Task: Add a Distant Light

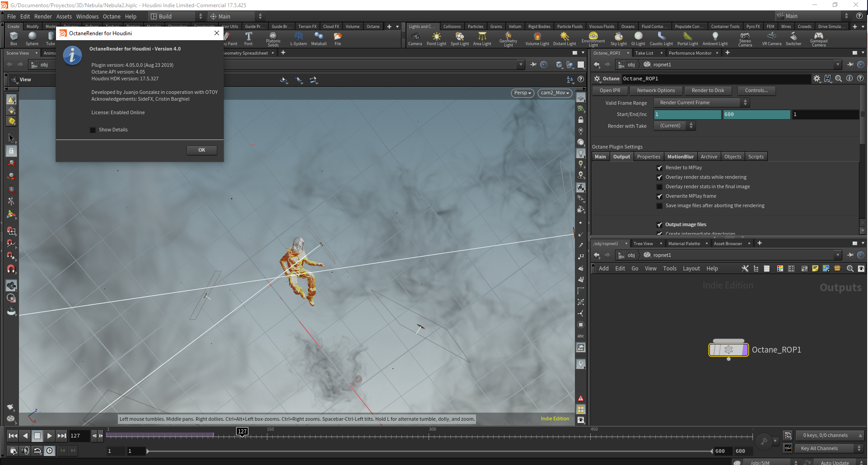Action: coord(565,38)
